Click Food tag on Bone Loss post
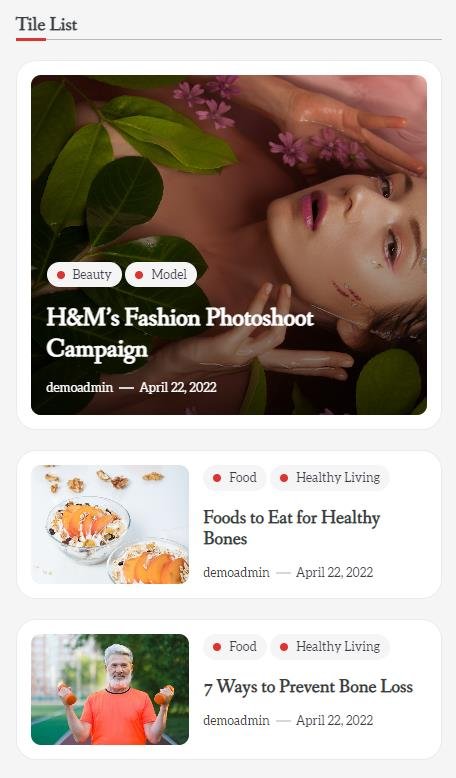This screenshot has width=456, height=778. pos(235,647)
